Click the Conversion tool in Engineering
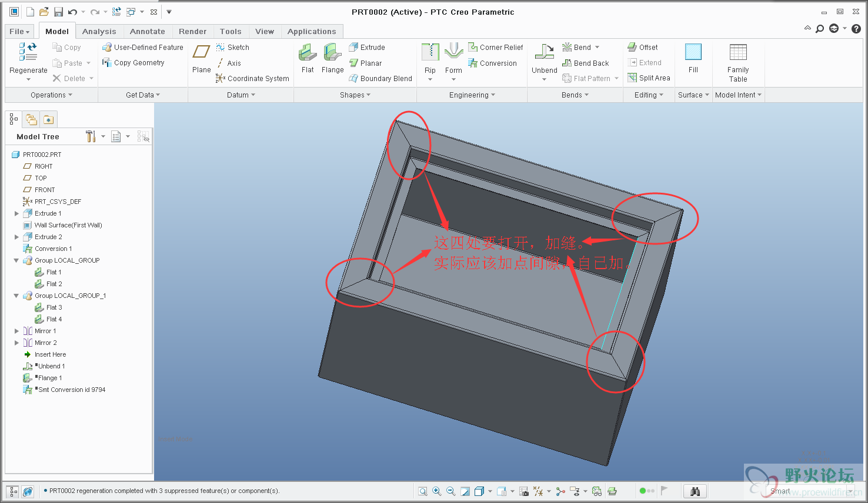Image resolution: width=868 pixels, height=503 pixels. (492, 63)
